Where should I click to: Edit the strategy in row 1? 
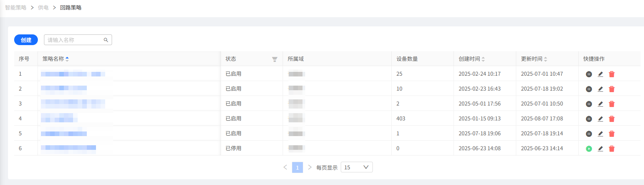[x=600, y=74]
